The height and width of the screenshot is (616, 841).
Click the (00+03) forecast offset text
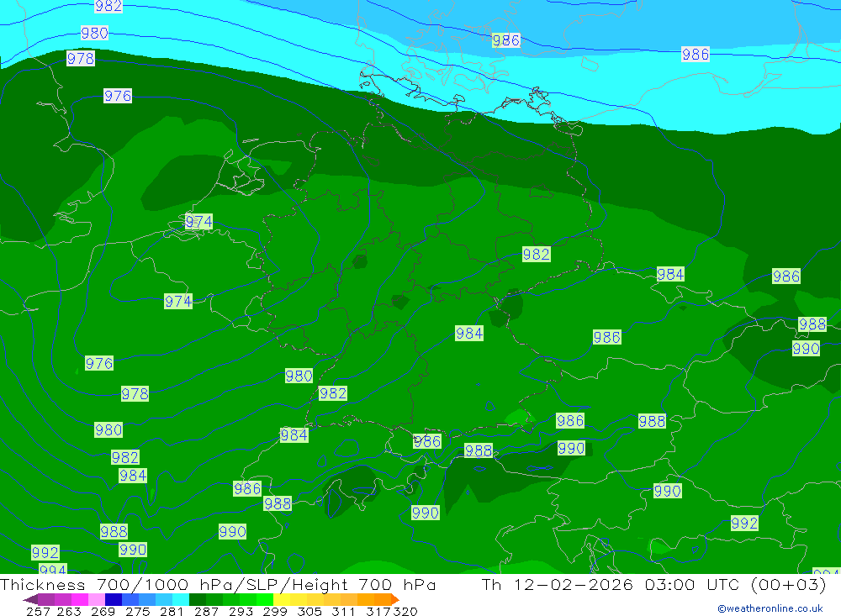(x=788, y=584)
